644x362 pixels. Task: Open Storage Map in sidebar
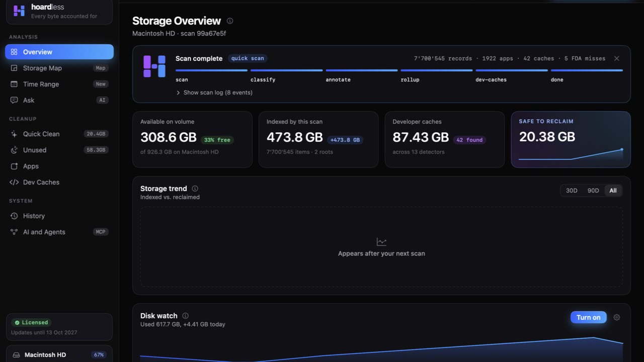[x=59, y=68]
